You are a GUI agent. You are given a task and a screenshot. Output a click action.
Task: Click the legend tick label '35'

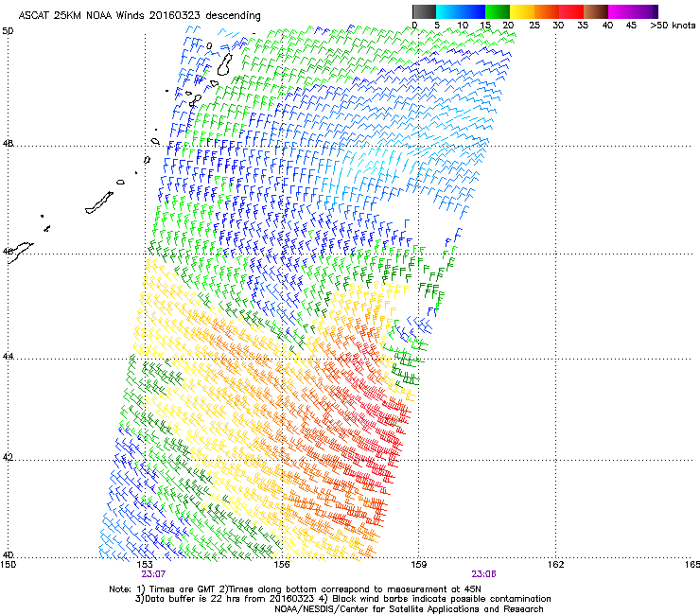click(583, 25)
